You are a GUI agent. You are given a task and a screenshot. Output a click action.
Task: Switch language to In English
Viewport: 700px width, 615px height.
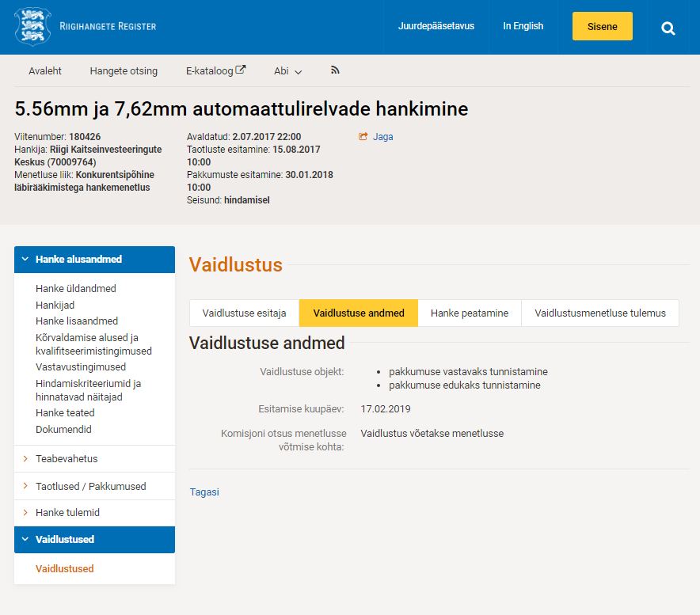[523, 26]
